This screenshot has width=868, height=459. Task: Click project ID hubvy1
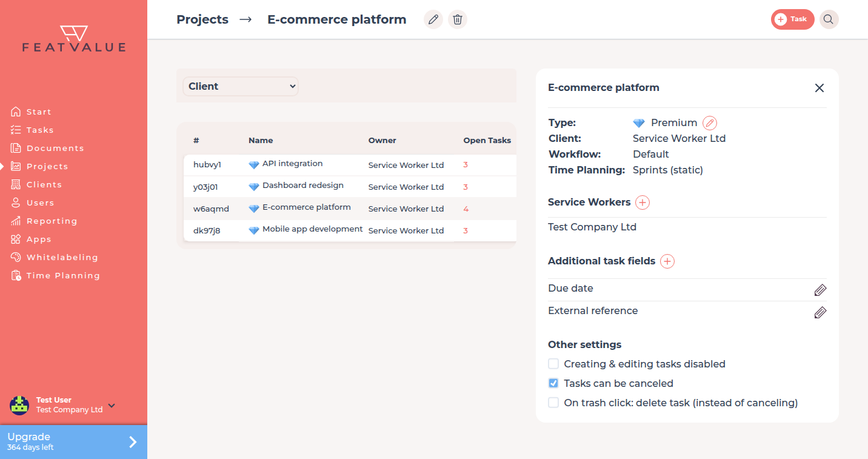tap(207, 165)
